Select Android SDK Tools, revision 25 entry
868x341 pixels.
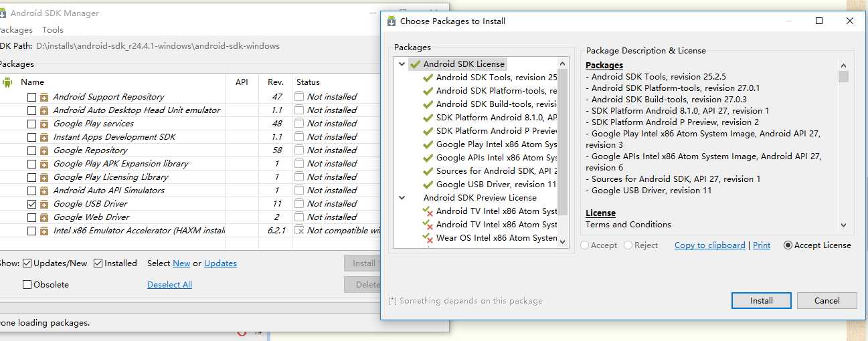[496, 78]
